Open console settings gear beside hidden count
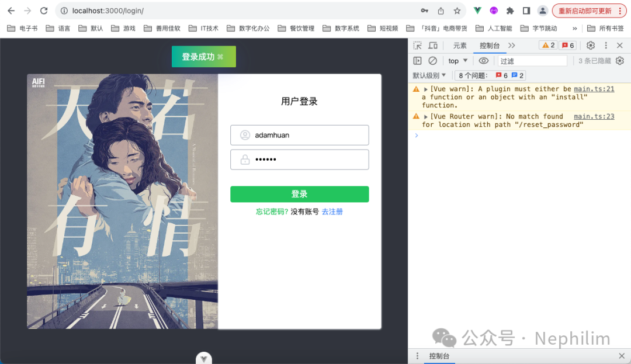 pyautogui.click(x=620, y=61)
